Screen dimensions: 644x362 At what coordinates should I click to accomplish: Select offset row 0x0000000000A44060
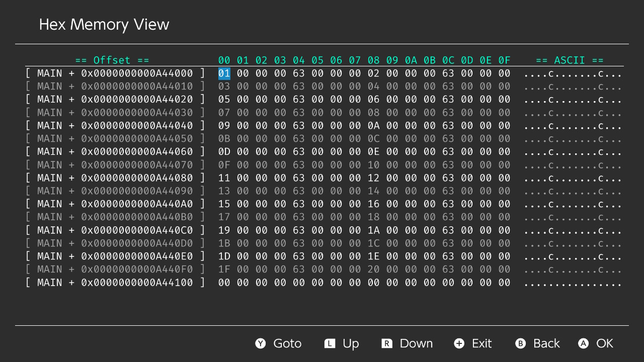point(115,152)
